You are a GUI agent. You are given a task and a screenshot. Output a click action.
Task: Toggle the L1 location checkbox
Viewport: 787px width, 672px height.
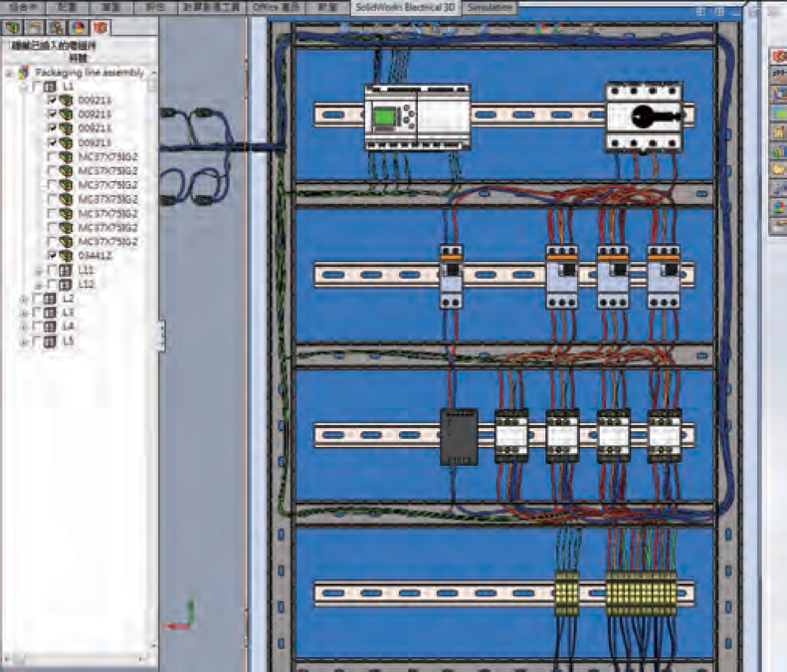[x=36, y=86]
